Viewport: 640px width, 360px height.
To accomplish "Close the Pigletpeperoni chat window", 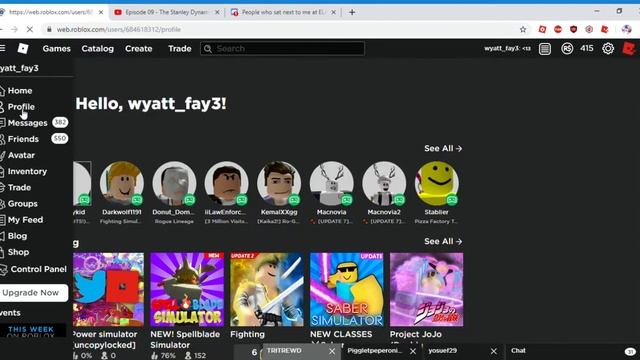I will pyautogui.click(x=413, y=351).
